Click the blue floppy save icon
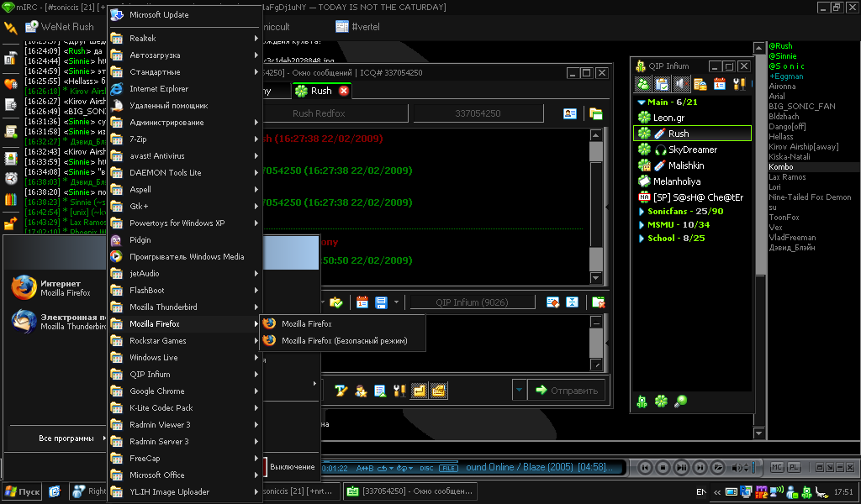The width and height of the screenshot is (861, 504). [381, 302]
